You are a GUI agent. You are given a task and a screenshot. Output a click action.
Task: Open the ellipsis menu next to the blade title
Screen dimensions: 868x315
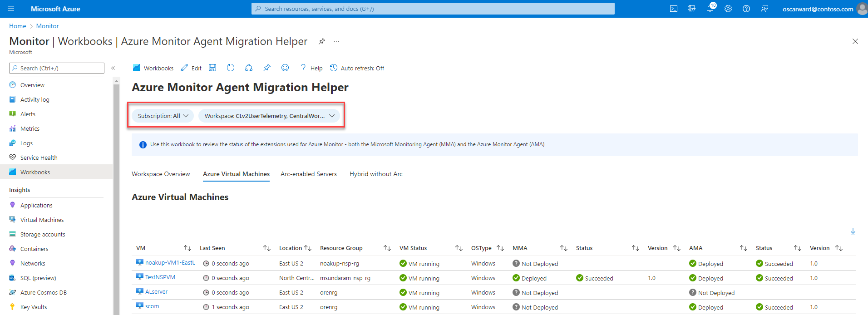(x=336, y=41)
